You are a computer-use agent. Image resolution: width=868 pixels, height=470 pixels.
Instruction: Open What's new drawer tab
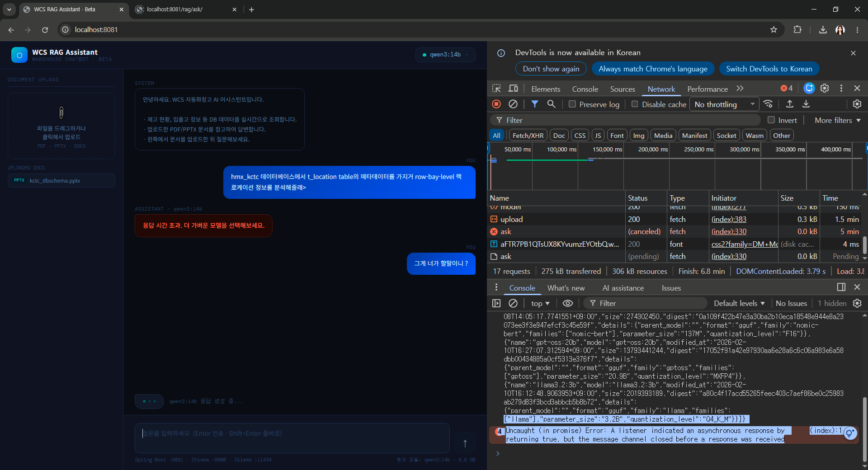tap(566, 288)
